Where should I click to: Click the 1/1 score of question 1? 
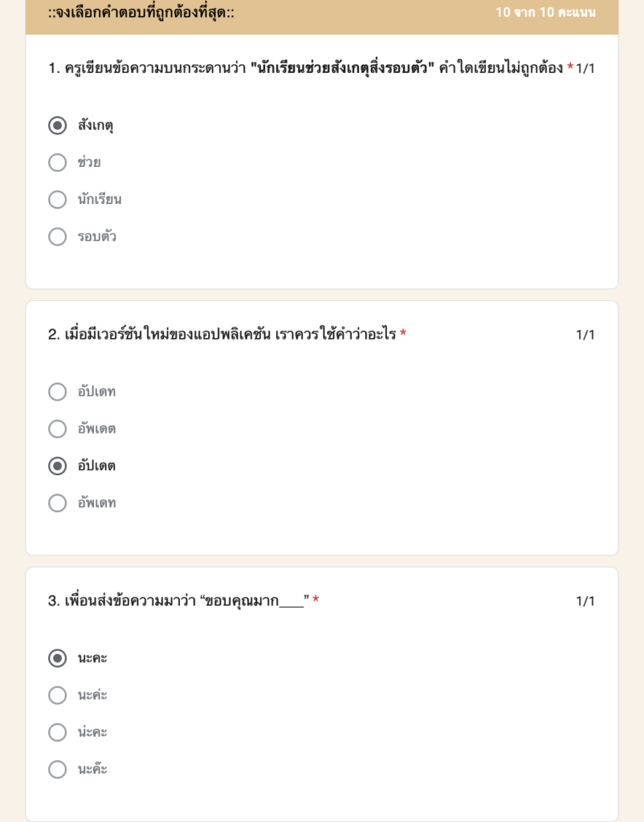[x=585, y=69]
